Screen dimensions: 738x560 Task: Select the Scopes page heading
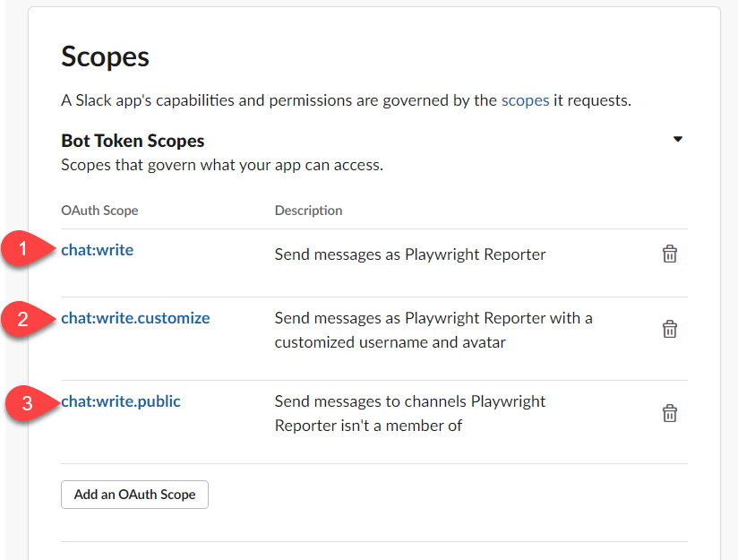click(x=105, y=56)
